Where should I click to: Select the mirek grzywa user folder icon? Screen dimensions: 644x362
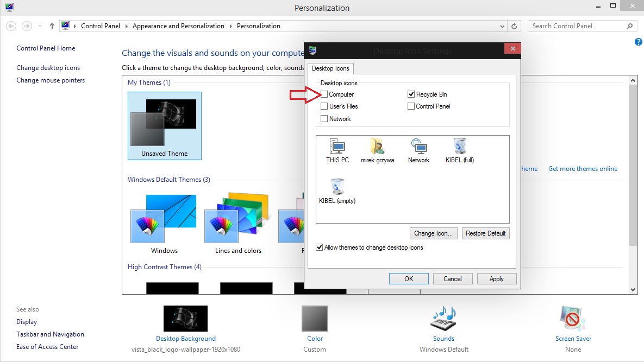(378, 151)
